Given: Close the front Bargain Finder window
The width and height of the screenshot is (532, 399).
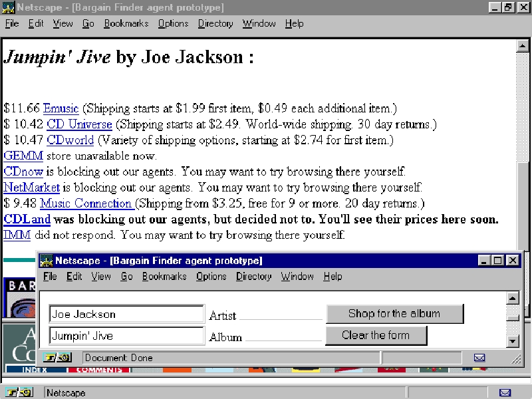Looking at the screenshot, I should click(x=513, y=261).
